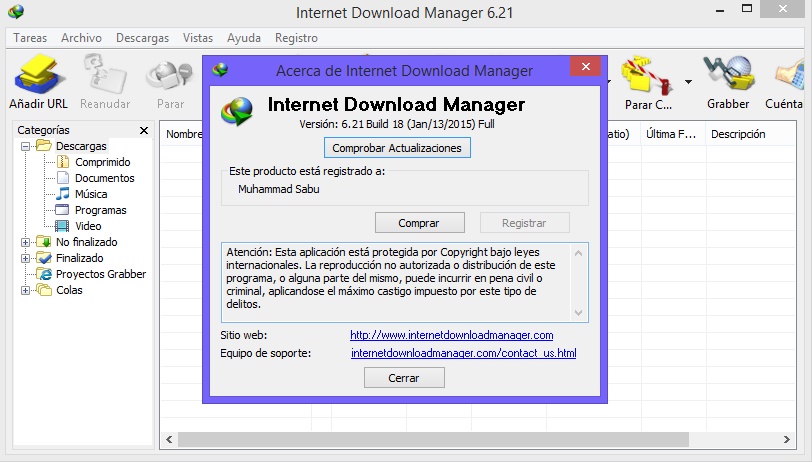The width and height of the screenshot is (812, 462).
Task: Minimize the main IDM window
Action: pyautogui.click(x=720, y=9)
